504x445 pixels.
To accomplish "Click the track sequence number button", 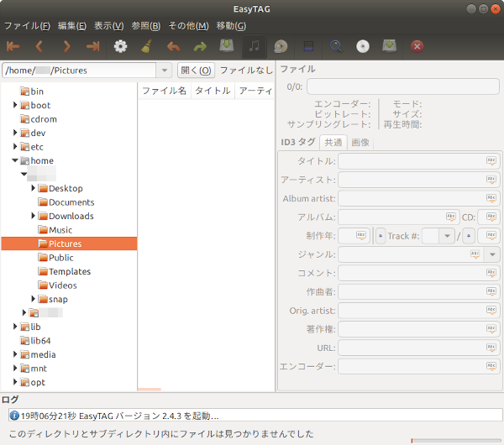I will [381, 236].
